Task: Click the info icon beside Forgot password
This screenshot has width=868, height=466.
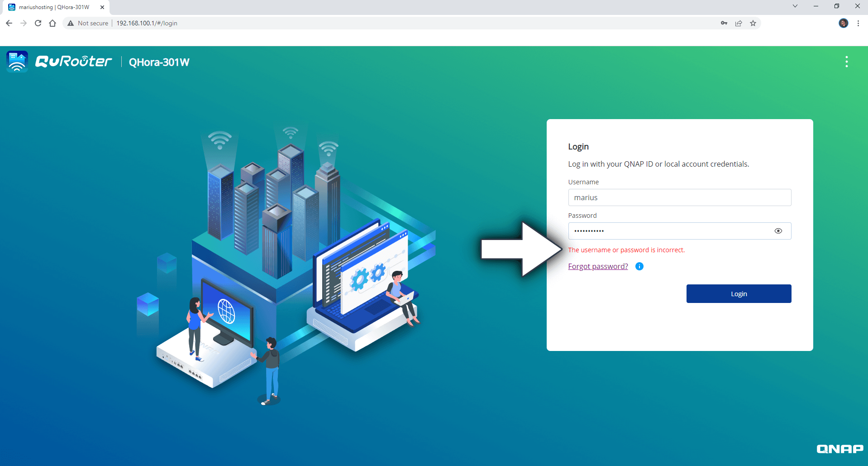Action: [639, 266]
